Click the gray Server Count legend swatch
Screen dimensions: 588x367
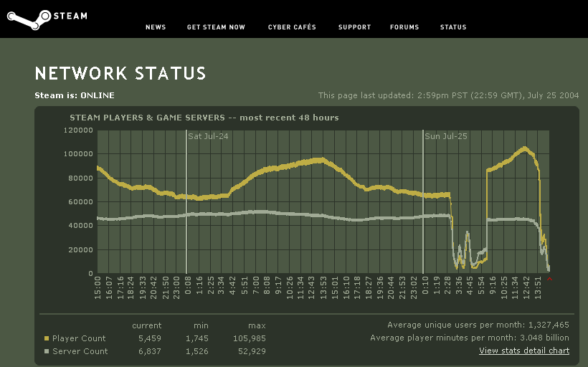(x=47, y=351)
